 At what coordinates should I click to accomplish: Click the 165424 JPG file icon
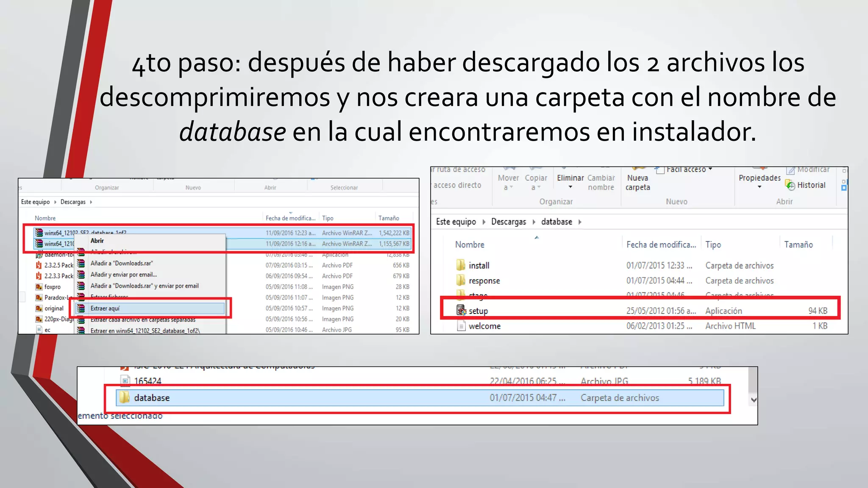(125, 381)
